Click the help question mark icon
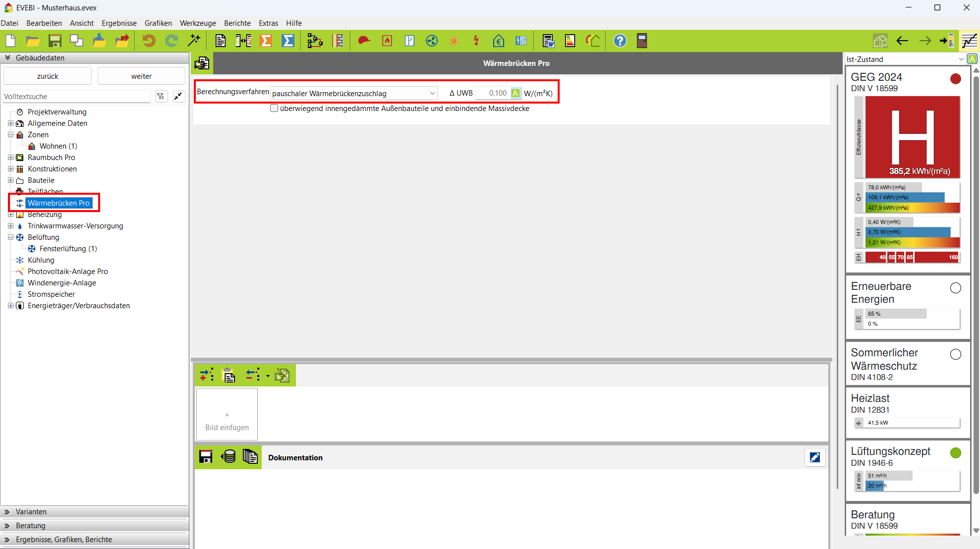This screenshot has width=980, height=549. 620,41
